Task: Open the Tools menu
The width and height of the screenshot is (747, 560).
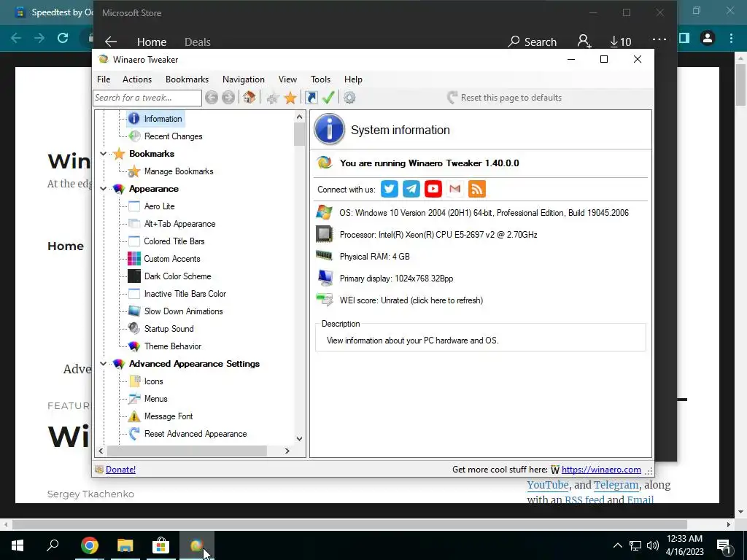Action: coord(321,79)
